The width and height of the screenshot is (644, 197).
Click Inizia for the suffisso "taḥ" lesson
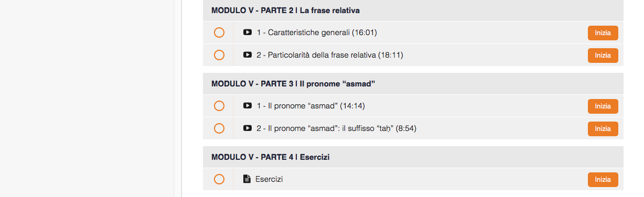click(x=603, y=129)
